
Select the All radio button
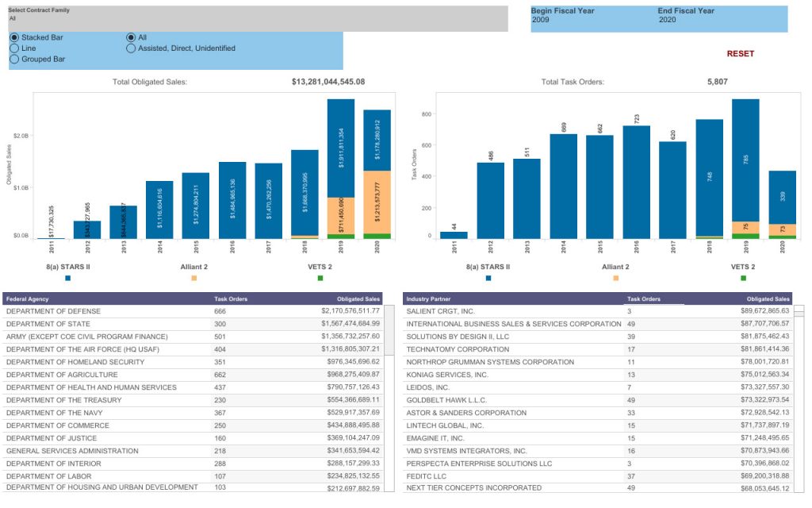pyautogui.click(x=131, y=37)
